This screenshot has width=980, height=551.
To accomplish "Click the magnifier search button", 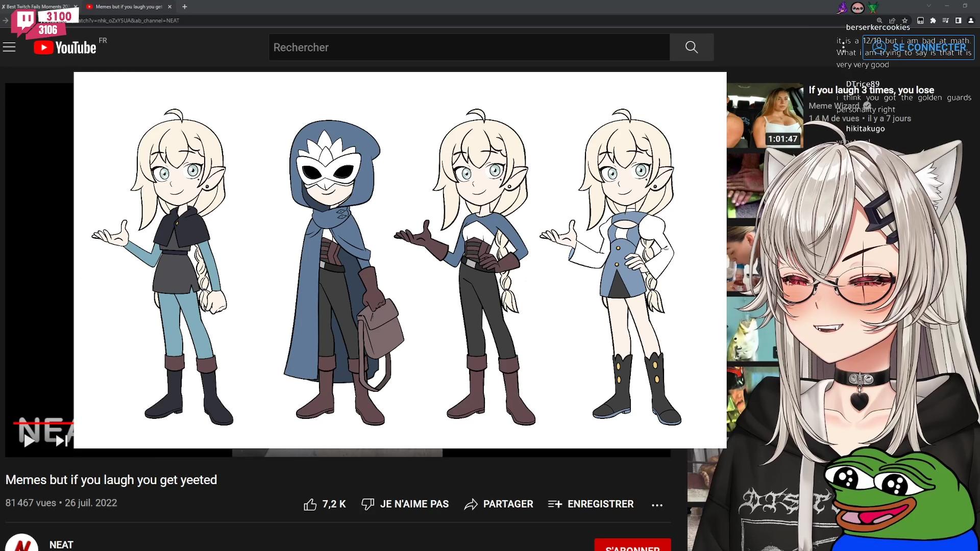I will coord(692,47).
